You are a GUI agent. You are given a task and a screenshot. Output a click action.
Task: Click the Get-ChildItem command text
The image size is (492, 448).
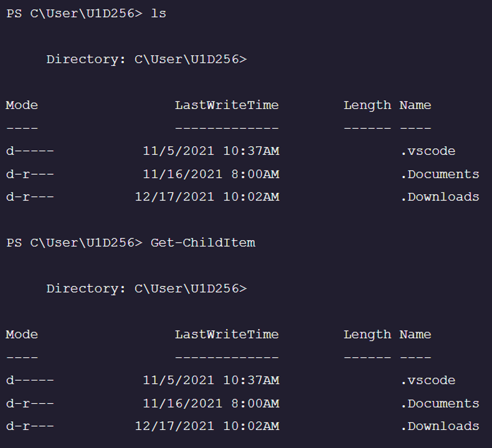coord(202,243)
